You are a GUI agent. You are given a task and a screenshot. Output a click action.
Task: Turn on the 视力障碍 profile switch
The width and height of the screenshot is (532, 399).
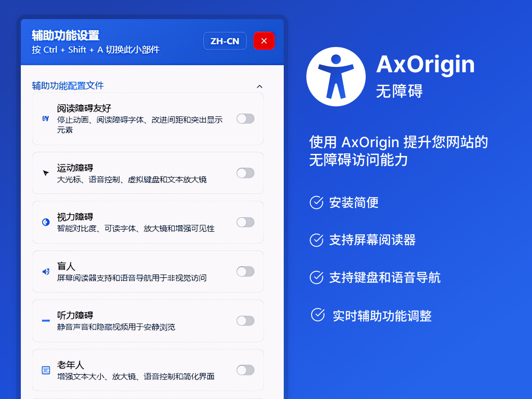(246, 222)
